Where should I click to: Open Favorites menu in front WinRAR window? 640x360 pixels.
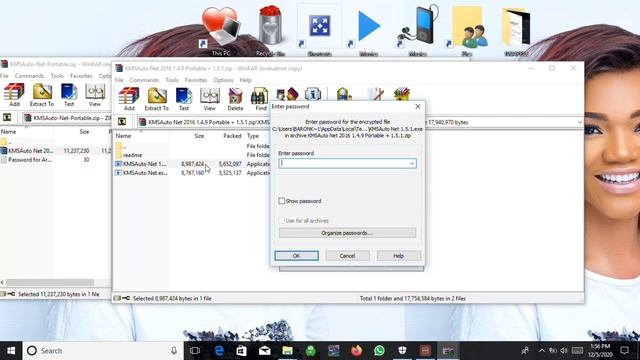tap(196, 80)
